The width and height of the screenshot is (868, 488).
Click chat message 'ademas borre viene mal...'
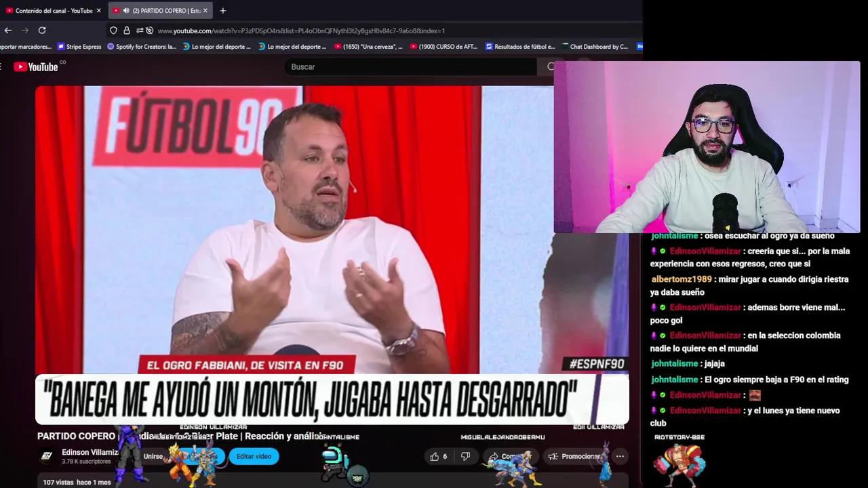[748, 314]
